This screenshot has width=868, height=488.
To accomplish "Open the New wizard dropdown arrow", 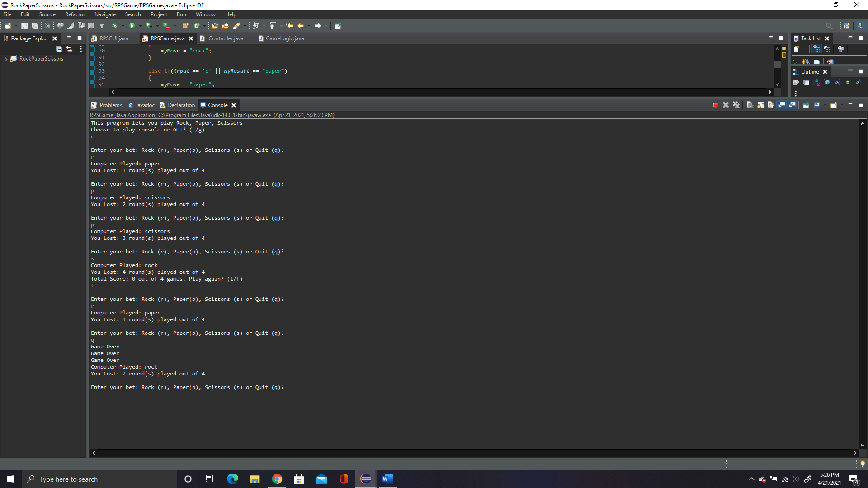I will click(16, 26).
